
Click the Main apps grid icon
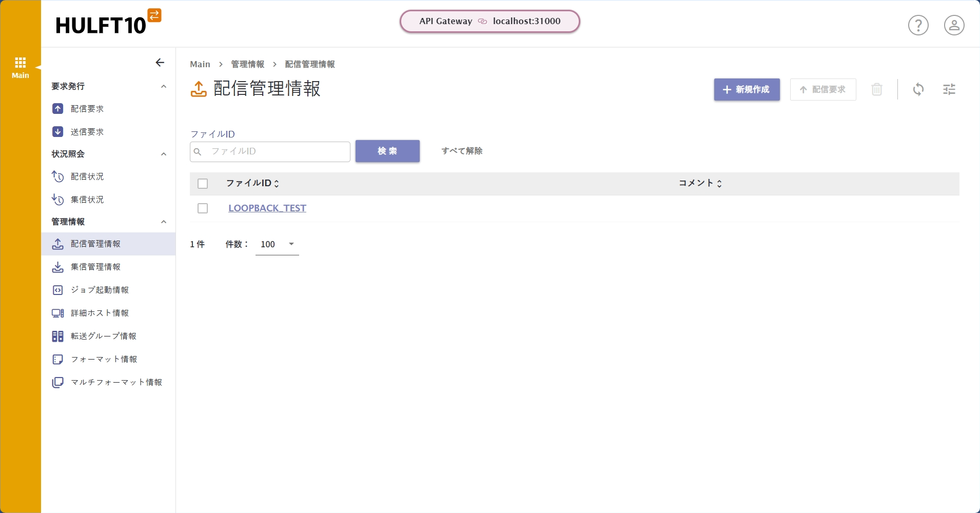(20, 63)
